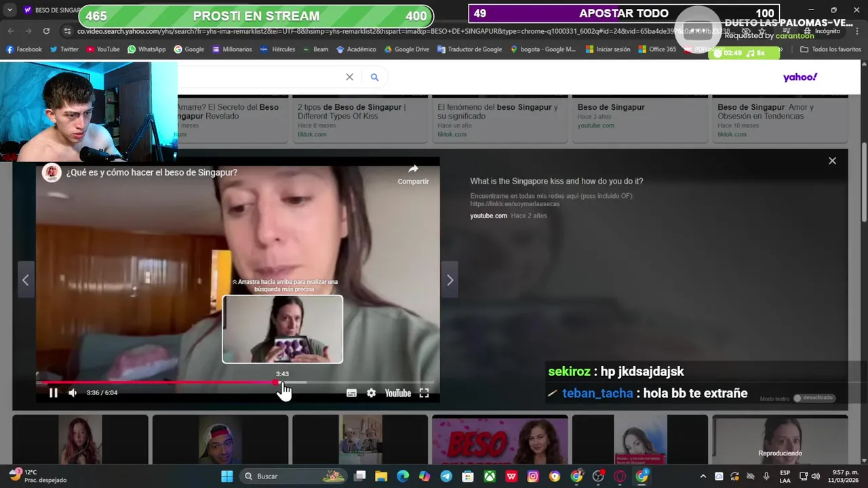Open Microsoft Store from the taskbar
Screen dimensions: 868x488
[x=468, y=476]
